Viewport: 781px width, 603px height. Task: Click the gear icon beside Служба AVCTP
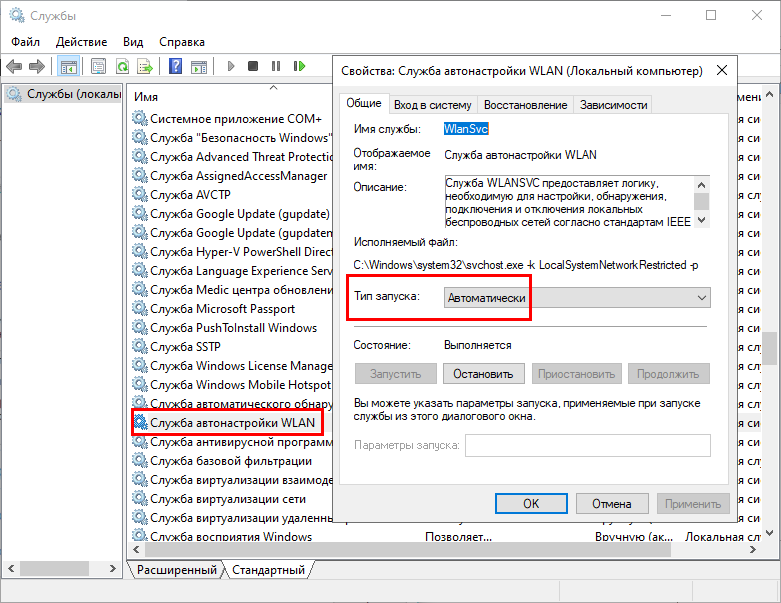pyautogui.click(x=140, y=194)
